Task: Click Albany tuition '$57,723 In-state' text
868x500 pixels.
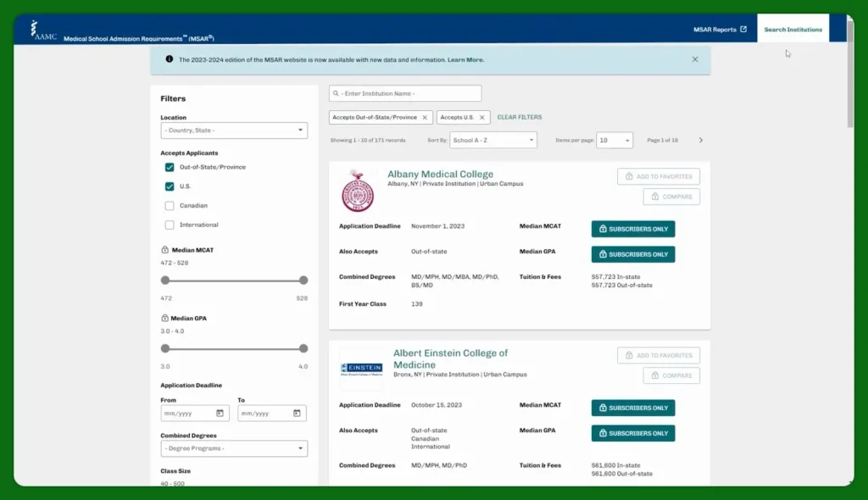Action: pos(615,277)
